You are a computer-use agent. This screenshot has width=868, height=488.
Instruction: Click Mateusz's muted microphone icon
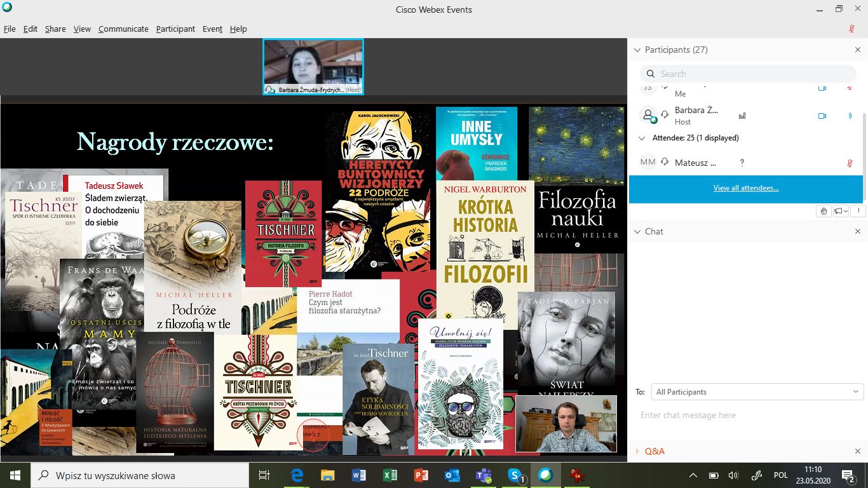point(850,163)
